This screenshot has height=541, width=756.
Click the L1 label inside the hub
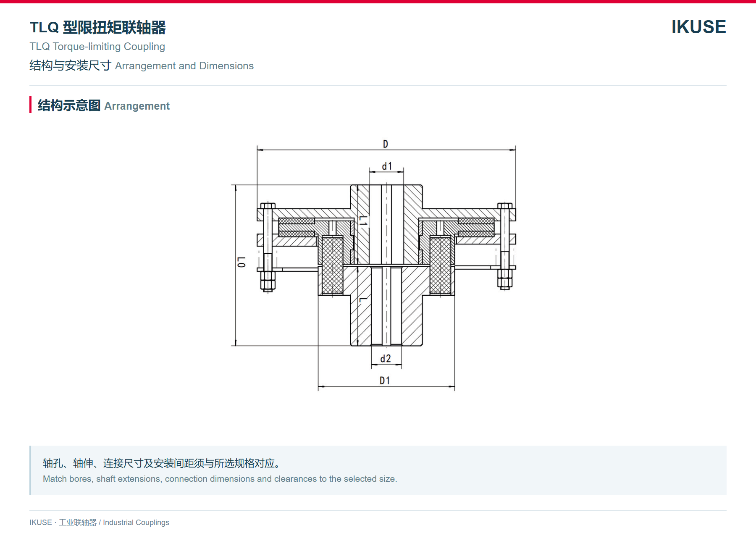coord(363,221)
